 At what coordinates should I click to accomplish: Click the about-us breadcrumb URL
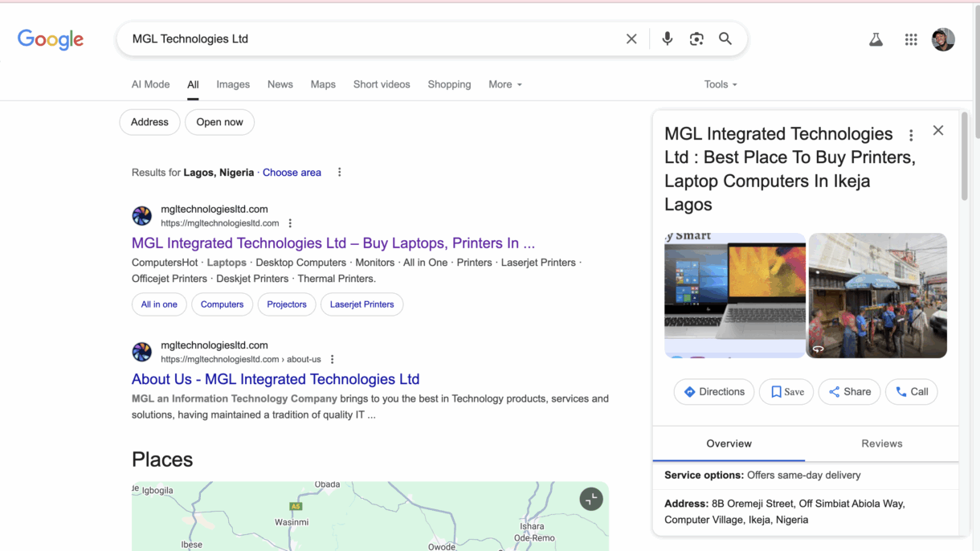coord(241,360)
